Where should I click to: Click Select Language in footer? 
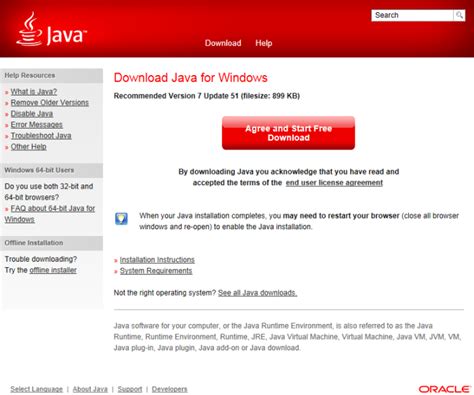pyautogui.click(x=36, y=389)
